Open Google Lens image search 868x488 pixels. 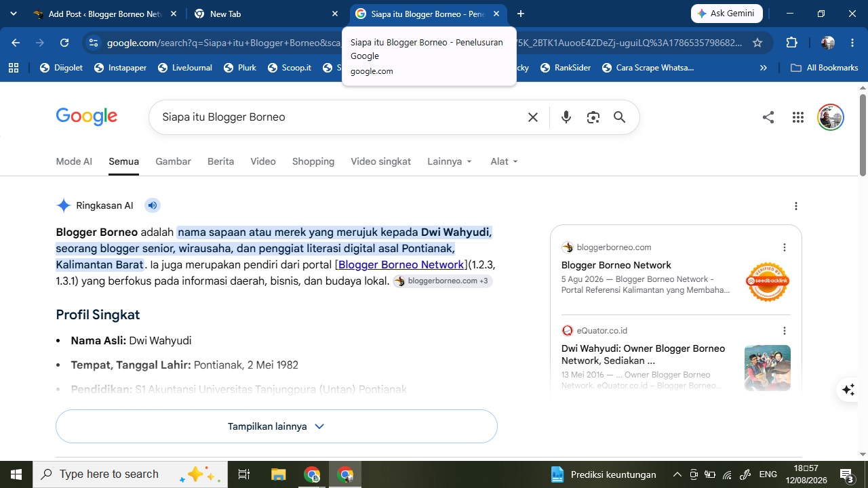(593, 117)
